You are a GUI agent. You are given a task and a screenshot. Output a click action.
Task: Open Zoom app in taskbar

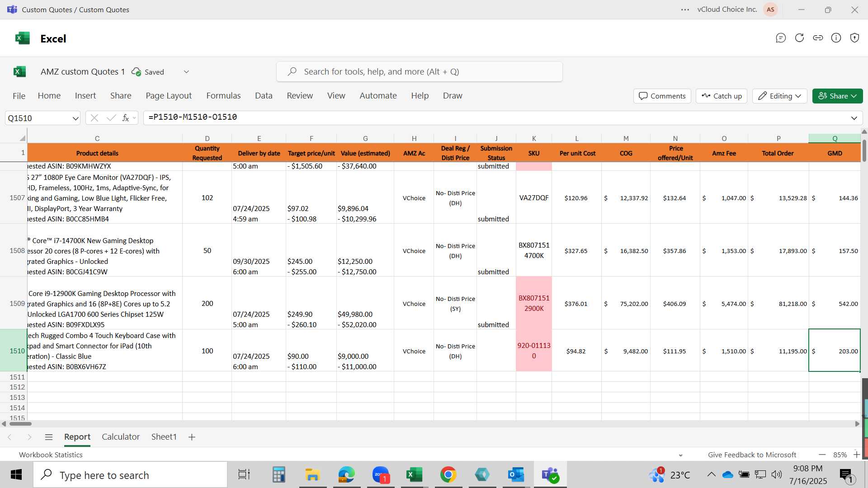381,475
